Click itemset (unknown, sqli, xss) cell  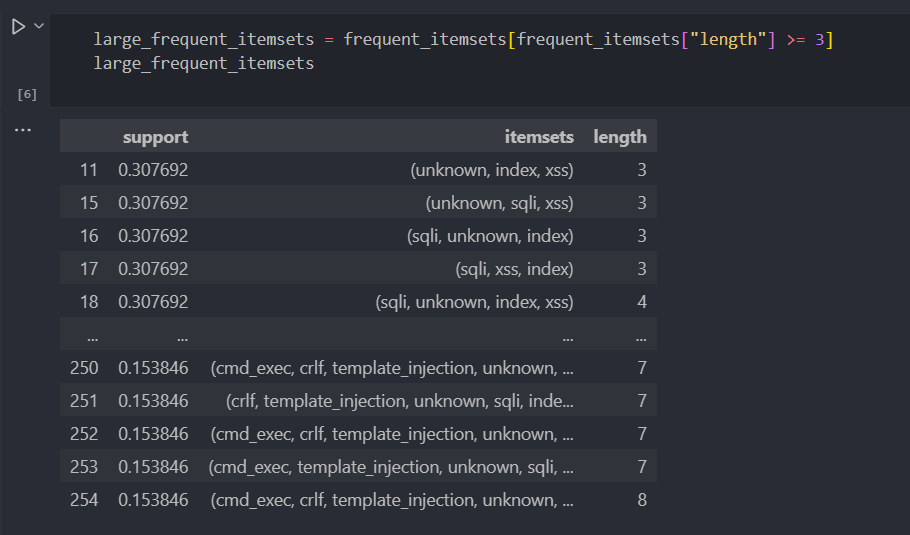(x=499, y=203)
